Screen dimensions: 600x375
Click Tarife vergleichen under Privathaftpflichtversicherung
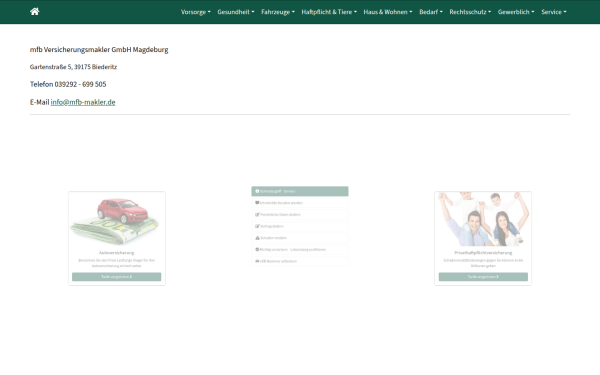(483, 277)
